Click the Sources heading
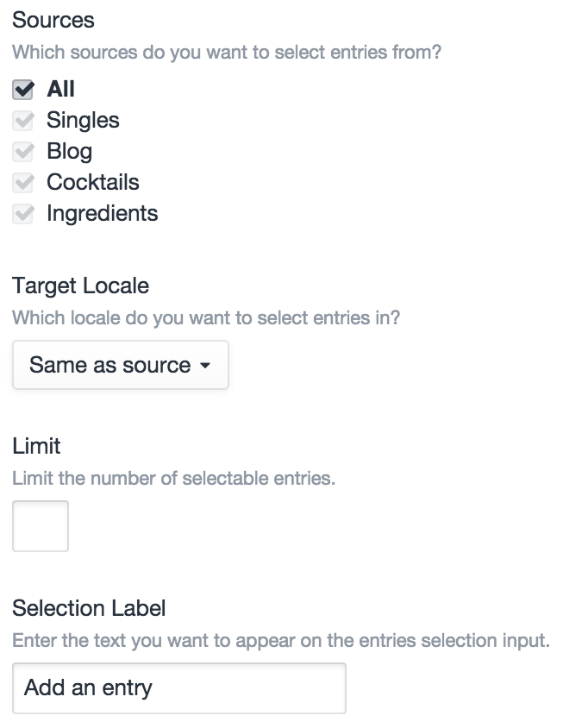 [54, 21]
